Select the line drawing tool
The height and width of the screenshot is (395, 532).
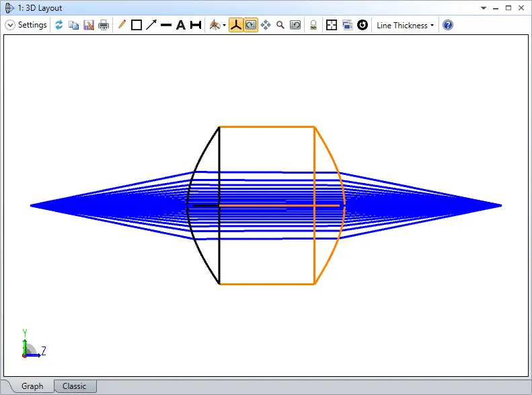click(166, 25)
